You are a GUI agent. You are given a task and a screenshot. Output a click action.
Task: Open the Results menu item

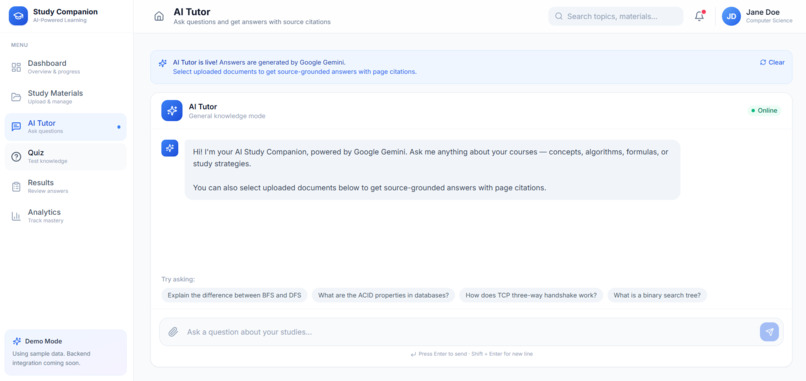pyautogui.click(x=65, y=187)
